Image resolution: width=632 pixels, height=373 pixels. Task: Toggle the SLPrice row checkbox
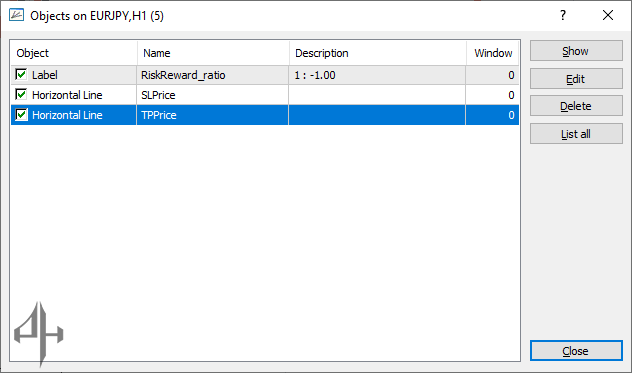coord(21,94)
